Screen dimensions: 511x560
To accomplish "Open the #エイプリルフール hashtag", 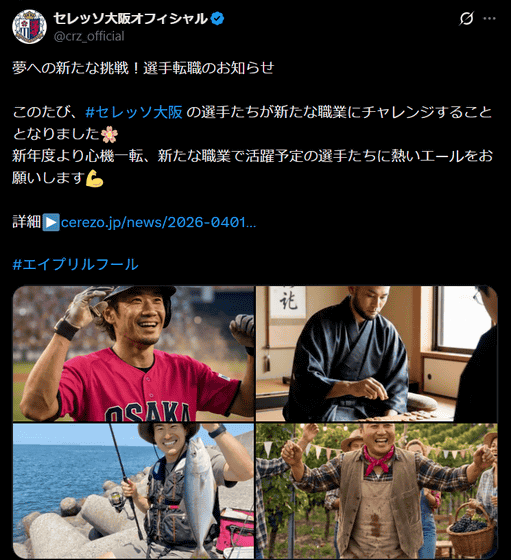I will (75, 265).
